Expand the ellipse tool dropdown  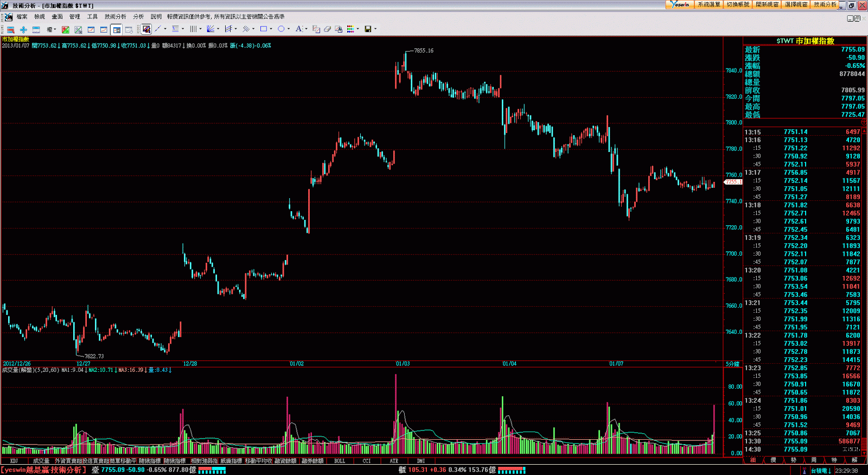point(289,29)
